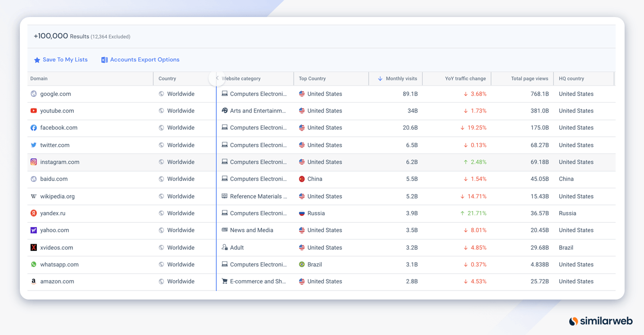644x335 pixels.
Task: Select the google.com domain link
Action: [x=55, y=94]
